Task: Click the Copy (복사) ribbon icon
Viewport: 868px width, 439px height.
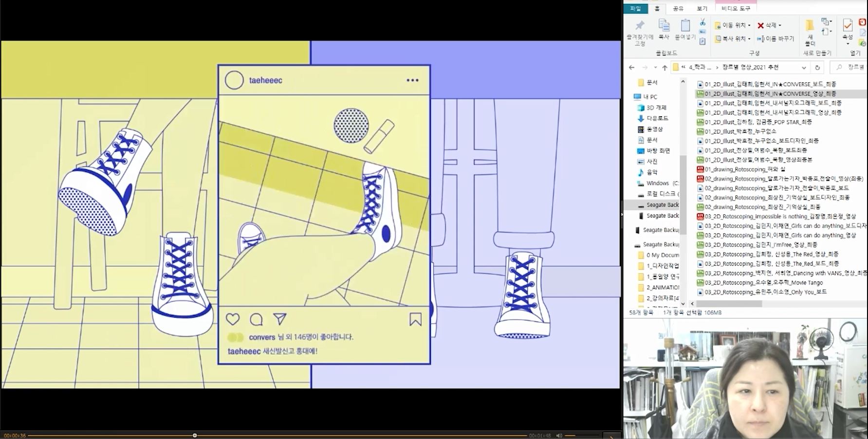Action: pos(664,26)
